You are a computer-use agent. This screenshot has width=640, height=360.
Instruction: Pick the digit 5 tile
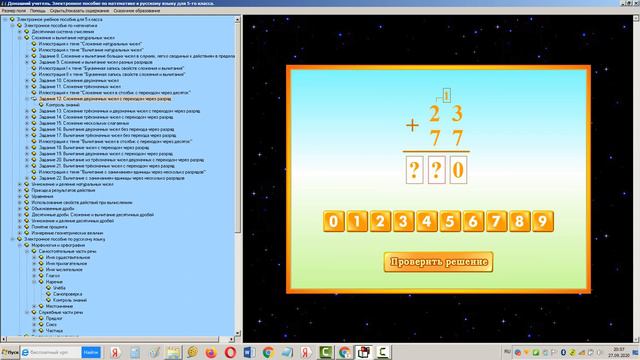(x=450, y=221)
